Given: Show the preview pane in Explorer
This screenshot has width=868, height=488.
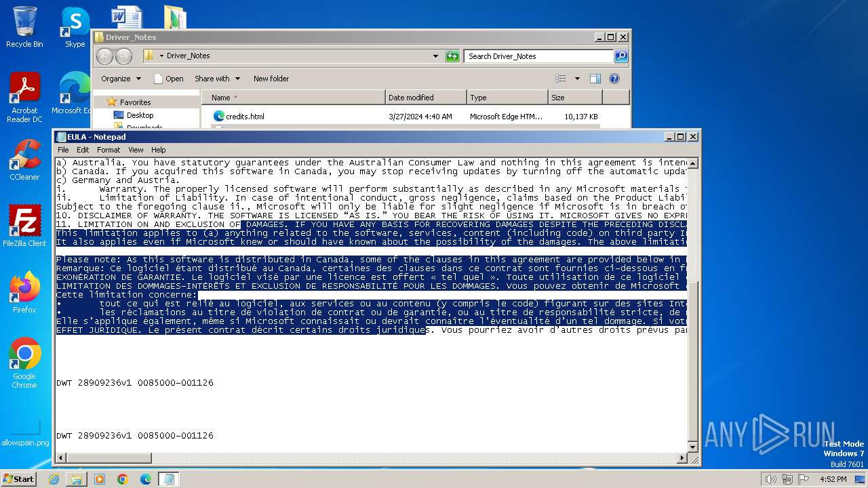Looking at the screenshot, I should (x=595, y=79).
